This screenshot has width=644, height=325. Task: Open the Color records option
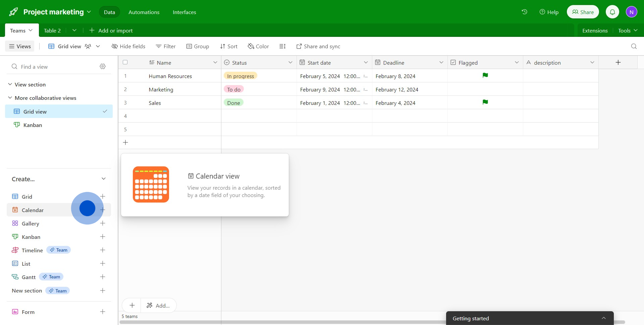click(x=258, y=46)
